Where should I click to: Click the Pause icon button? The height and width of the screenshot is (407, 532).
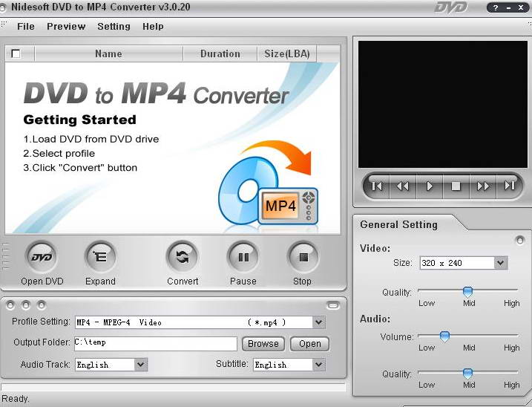[243, 257]
